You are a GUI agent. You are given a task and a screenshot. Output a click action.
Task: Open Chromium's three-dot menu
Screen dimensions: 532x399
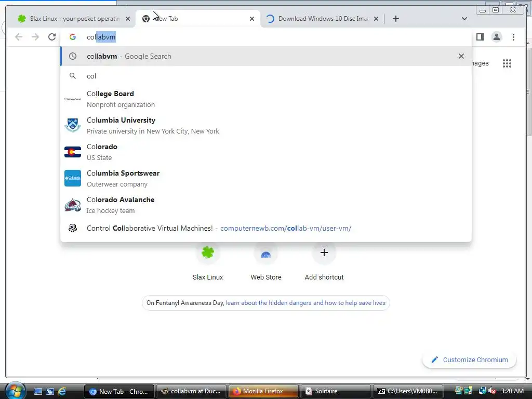(513, 37)
